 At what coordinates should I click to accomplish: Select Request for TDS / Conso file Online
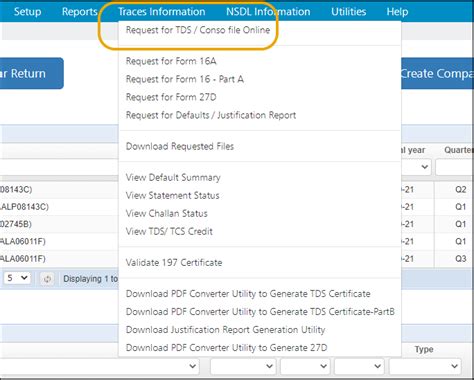pos(198,30)
